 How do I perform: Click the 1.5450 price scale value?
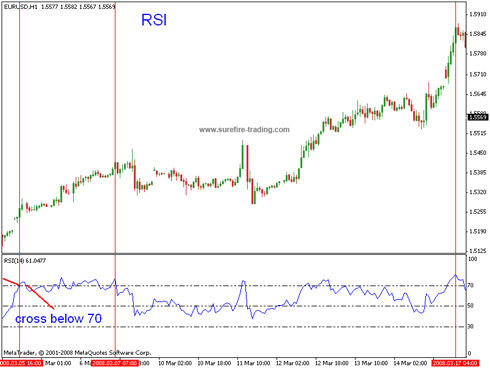pos(478,153)
